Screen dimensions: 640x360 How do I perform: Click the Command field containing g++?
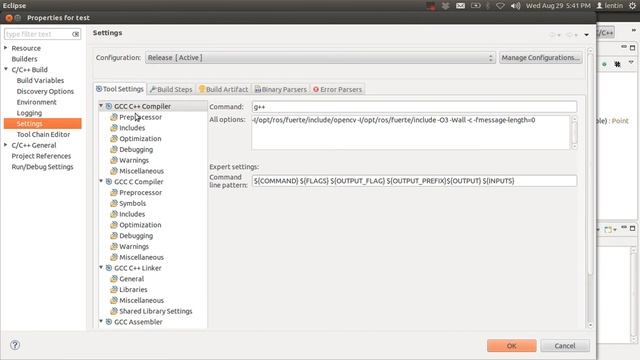414,107
